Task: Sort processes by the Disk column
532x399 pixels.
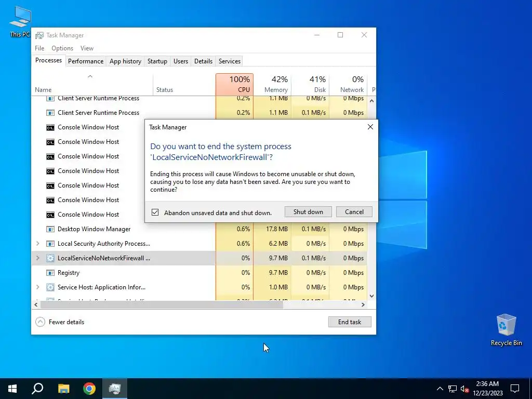Action: [310, 85]
